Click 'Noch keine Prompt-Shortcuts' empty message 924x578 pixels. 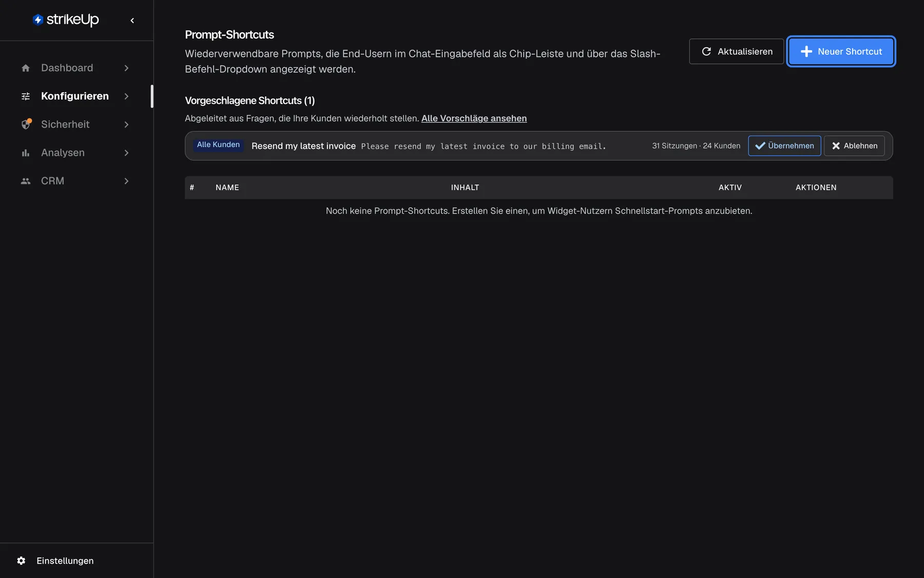coord(539,211)
